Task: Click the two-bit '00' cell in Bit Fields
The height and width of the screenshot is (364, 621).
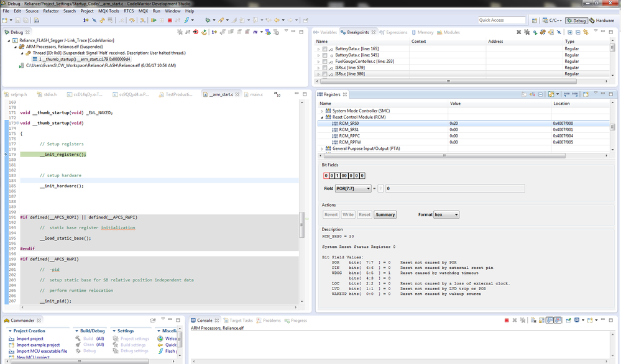Action: coord(344,176)
